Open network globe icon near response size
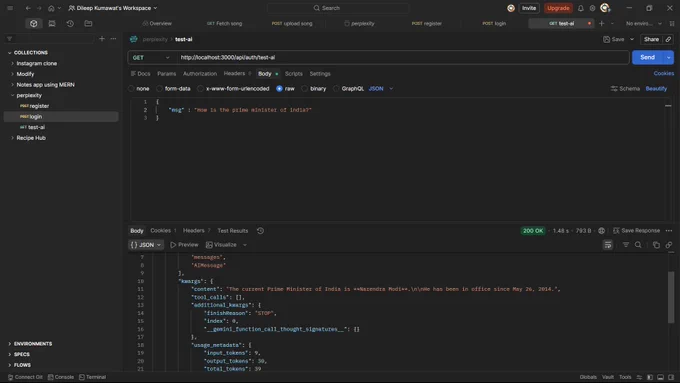 click(602, 231)
